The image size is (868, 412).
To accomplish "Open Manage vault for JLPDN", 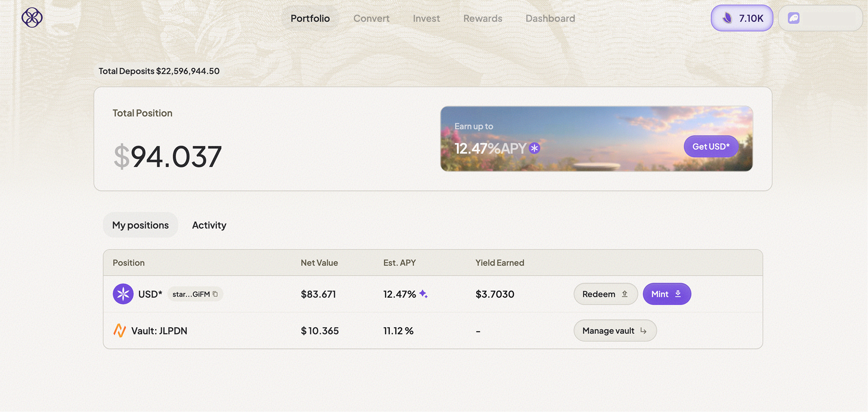I will (x=615, y=331).
